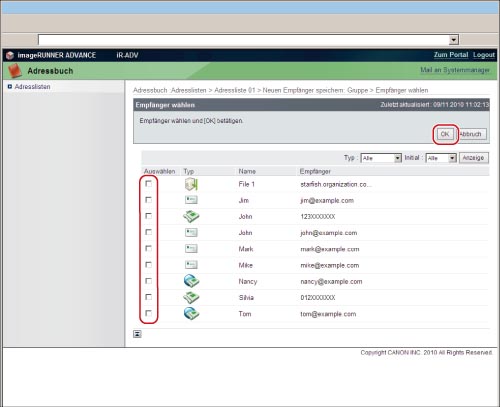Click the red Adressbuch book icon
The image size is (500, 407).
pos(15,71)
